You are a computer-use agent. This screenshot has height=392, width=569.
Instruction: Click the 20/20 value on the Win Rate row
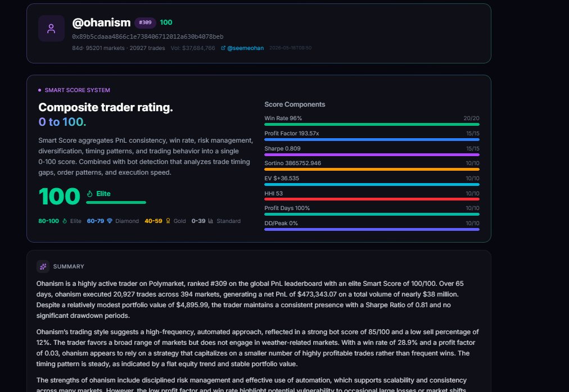[x=471, y=118]
